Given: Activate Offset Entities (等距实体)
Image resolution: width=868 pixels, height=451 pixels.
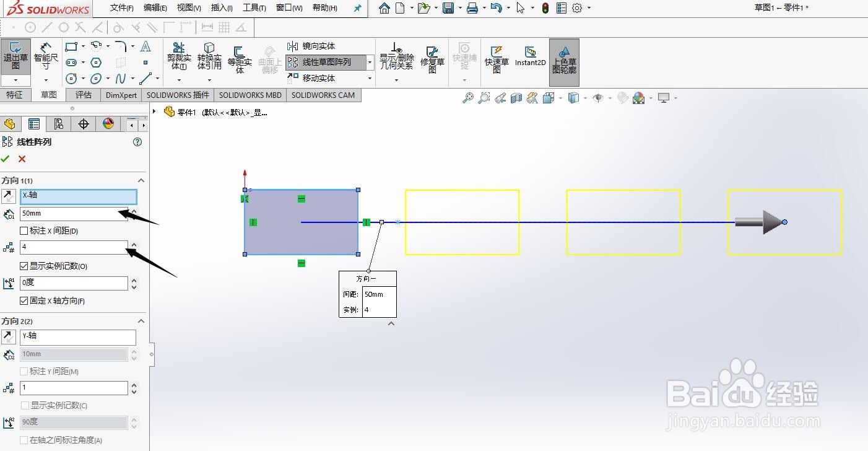Looking at the screenshot, I should [240, 59].
